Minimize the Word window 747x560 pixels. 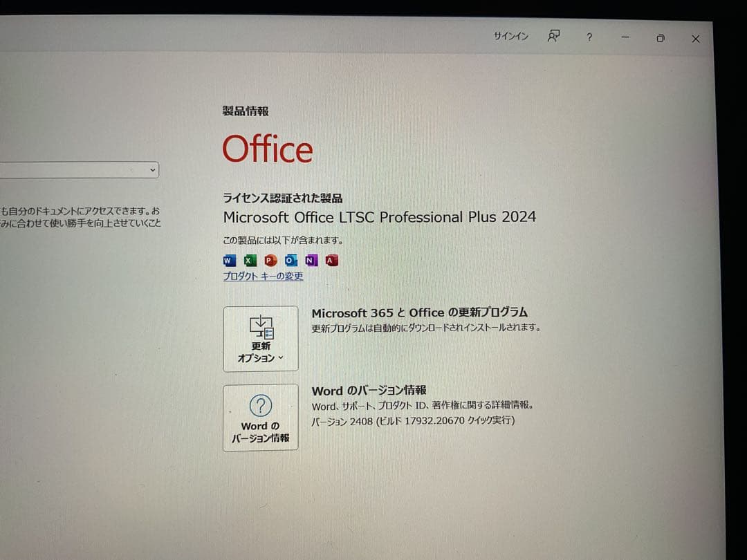coord(625,37)
